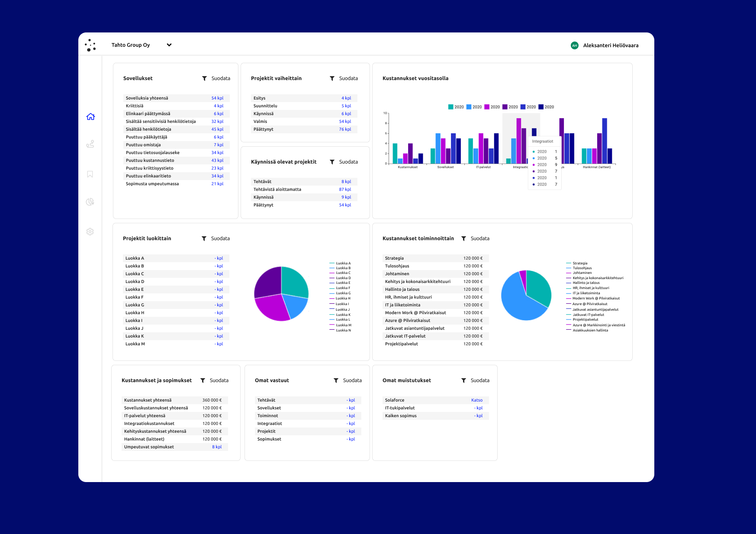
Task: Click the teal 2020 legend swatch in bar chart
Action: 450,107
